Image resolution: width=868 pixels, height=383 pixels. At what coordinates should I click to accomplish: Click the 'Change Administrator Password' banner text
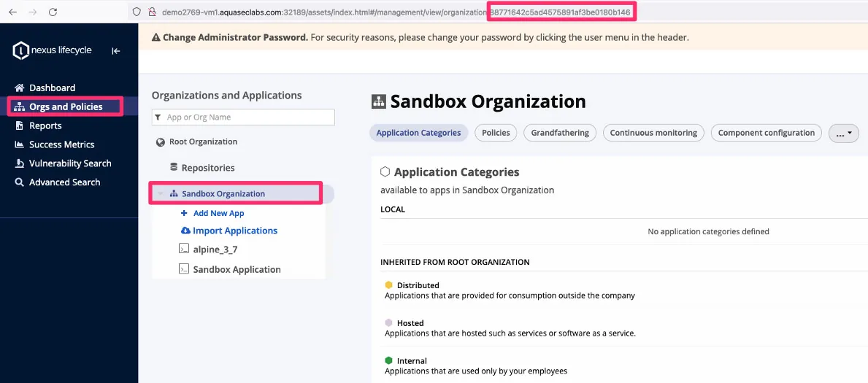click(235, 38)
